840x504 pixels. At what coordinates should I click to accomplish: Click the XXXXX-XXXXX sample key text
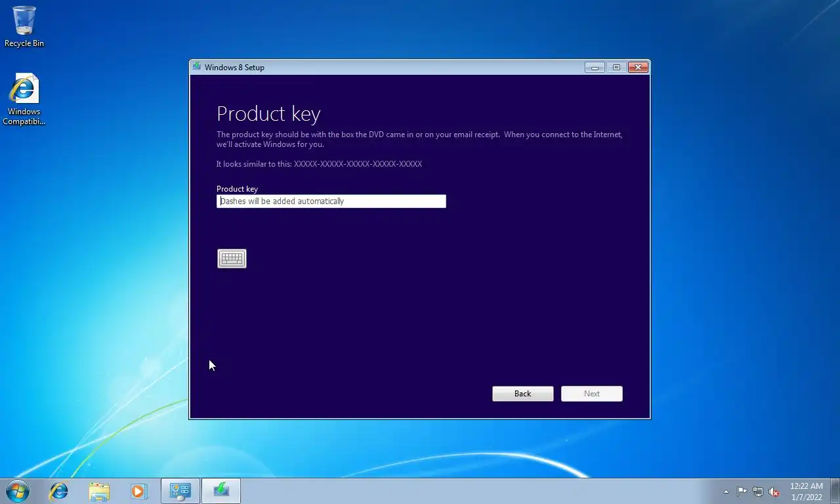click(x=358, y=164)
